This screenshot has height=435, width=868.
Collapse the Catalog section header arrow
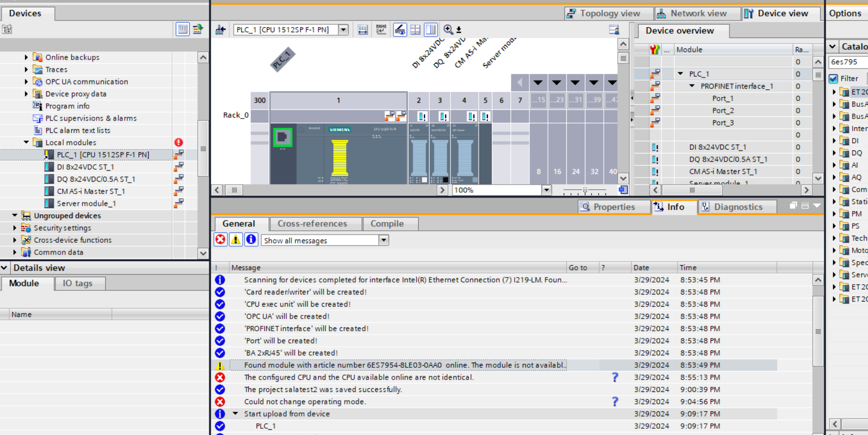click(833, 47)
